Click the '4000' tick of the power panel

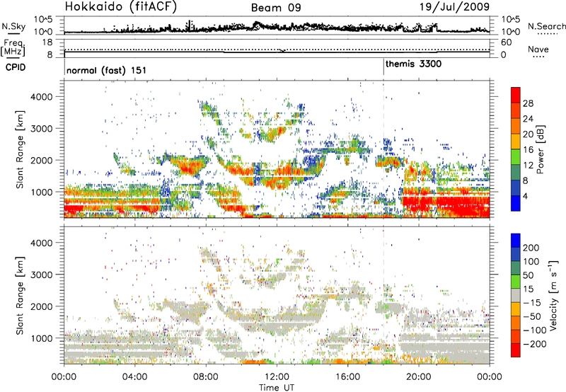[41, 97]
